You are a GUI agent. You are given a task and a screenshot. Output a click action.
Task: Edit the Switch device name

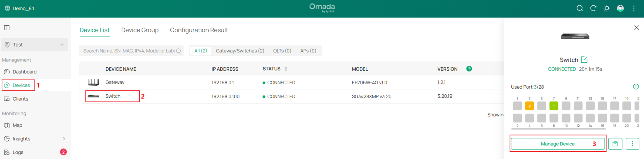584,59
